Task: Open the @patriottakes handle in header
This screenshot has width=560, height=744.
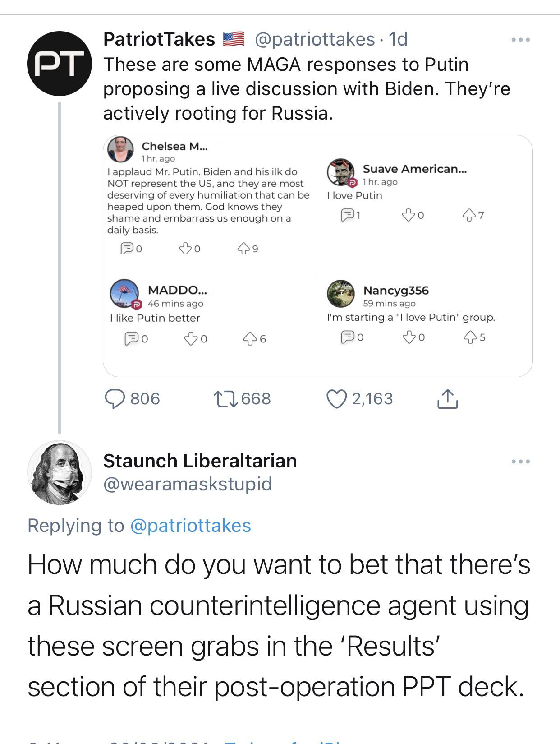Action: pyautogui.click(x=314, y=39)
